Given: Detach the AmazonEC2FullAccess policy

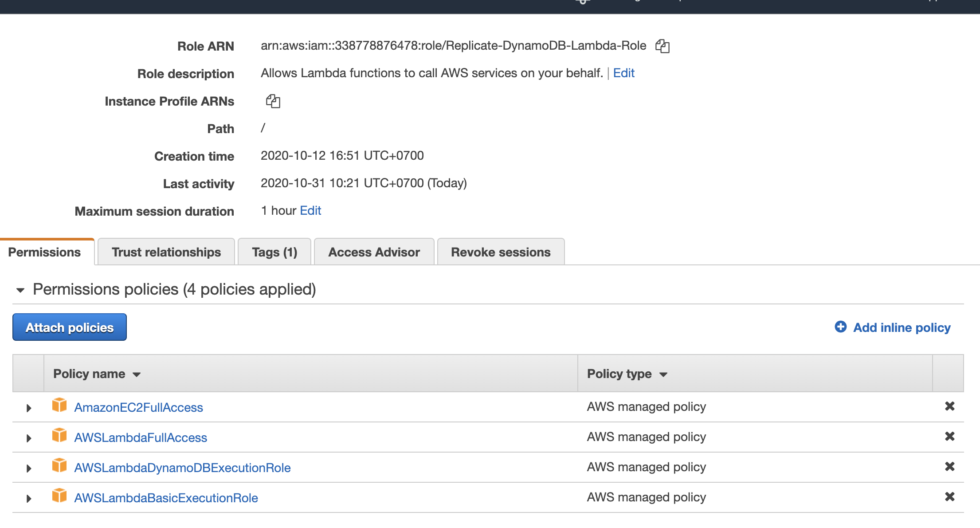Looking at the screenshot, I should 949,406.
